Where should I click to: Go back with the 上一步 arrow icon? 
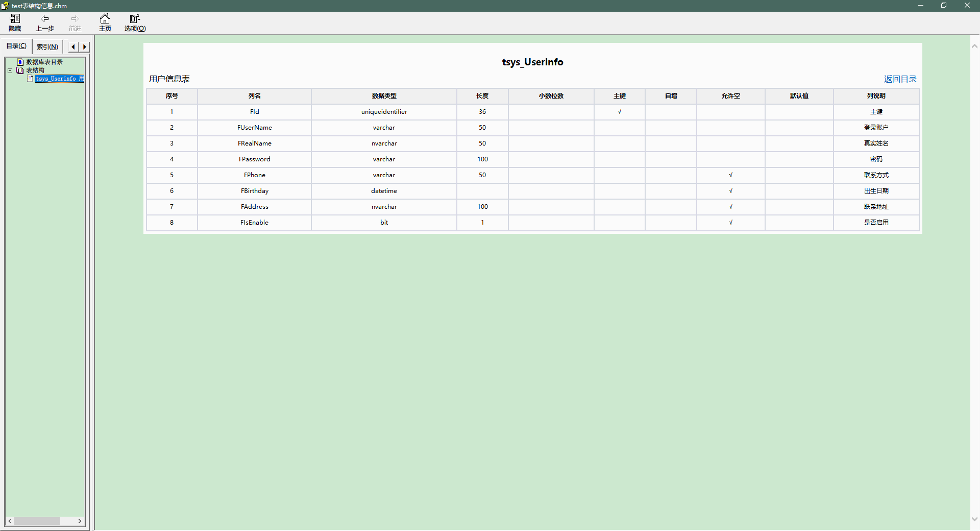point(45,18)
